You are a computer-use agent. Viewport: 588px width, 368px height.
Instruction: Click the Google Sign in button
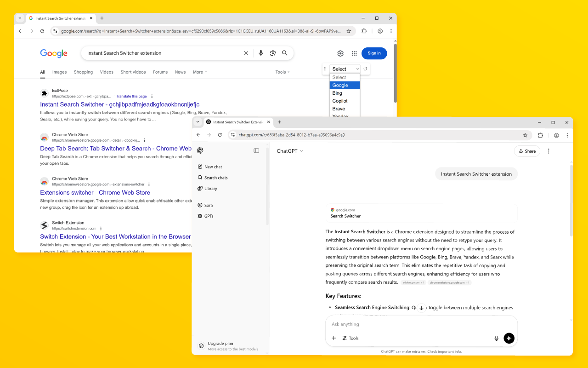374,53
